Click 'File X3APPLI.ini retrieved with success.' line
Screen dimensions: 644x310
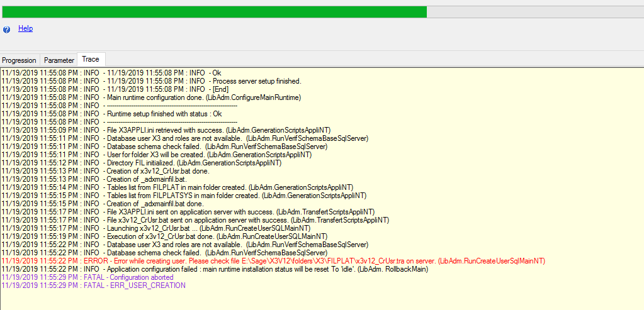point(166,130)
